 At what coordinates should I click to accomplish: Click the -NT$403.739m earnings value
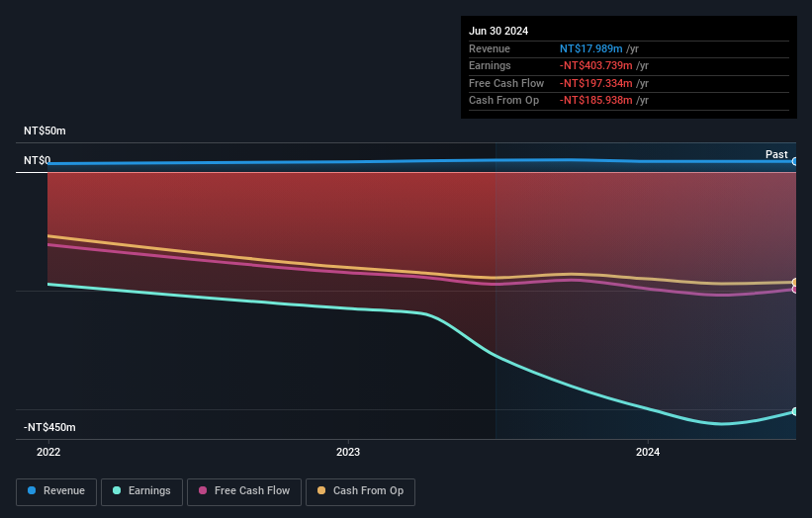pyautogui.click(x=596, y=65)
